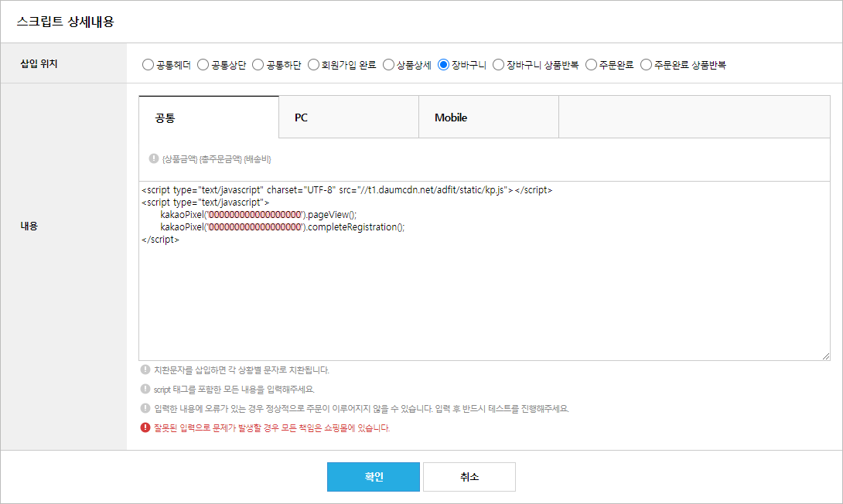Select the 장바구니 radio button
This screenshot has width=843, height=504.
click(443, 65)
